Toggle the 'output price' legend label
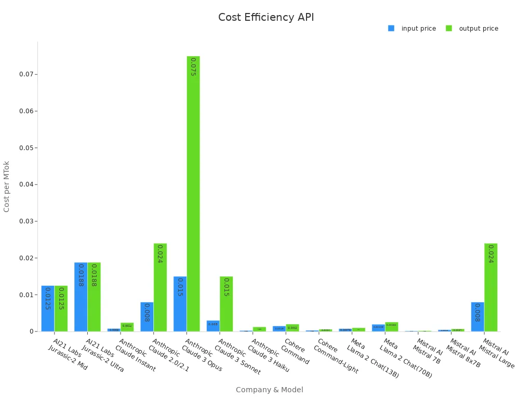This screenshot has width=532, height=399. (x=478, y=29)
